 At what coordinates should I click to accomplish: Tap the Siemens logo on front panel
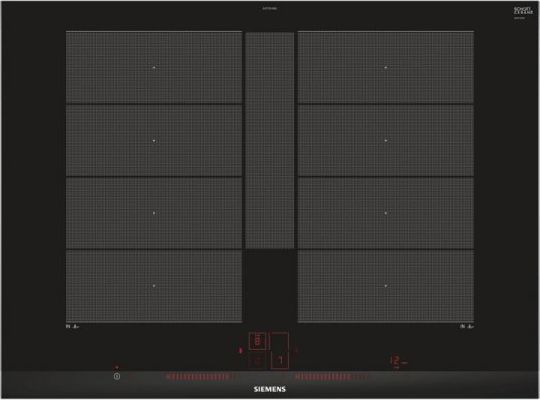[270, 389]
